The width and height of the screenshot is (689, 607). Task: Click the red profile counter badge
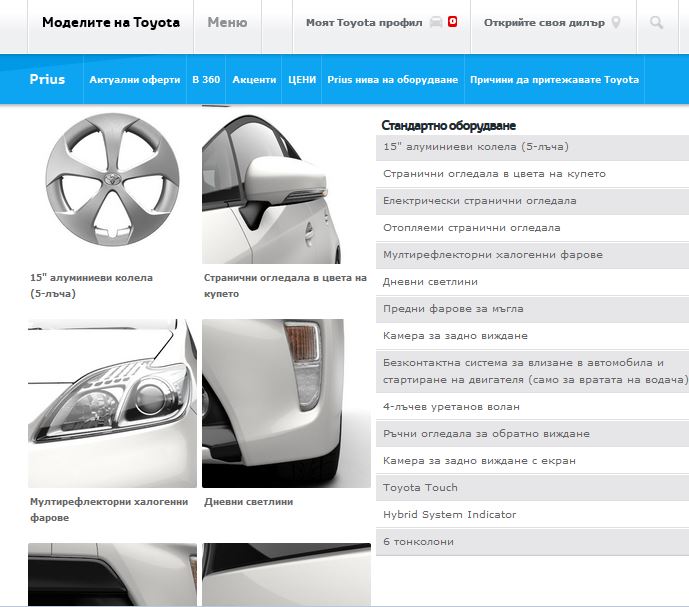[x=452, y=22]
